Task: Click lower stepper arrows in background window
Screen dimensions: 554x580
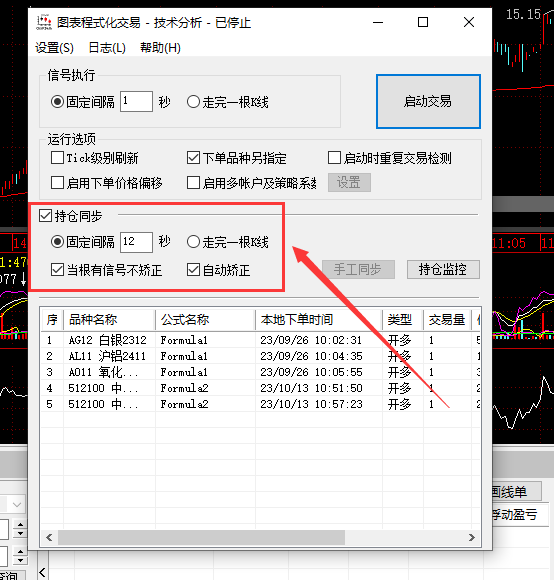Action: 20,556
